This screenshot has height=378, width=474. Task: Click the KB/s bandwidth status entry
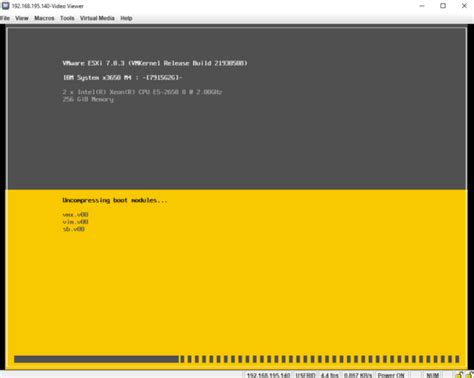coord(358,375)
